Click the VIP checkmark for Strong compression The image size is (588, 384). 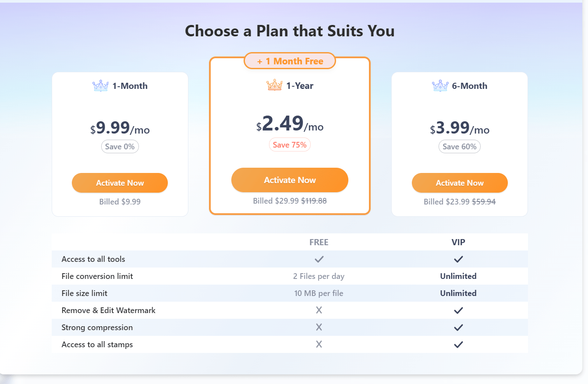coord(458,328)
